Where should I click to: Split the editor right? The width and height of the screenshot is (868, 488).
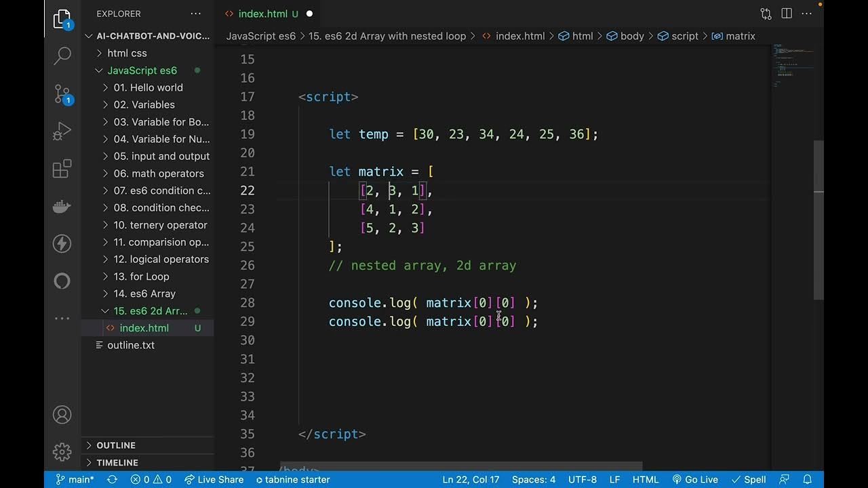pyautogui.click(x=787, y=14)
